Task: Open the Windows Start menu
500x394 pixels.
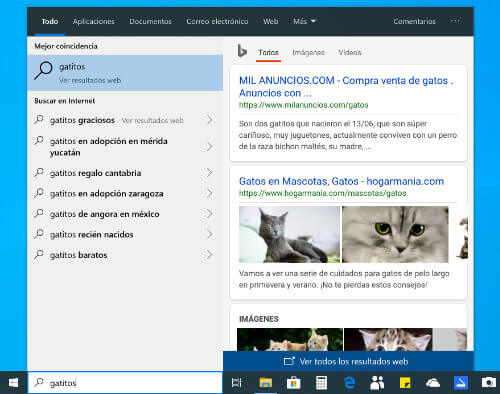Action: [x=13, y=383]
